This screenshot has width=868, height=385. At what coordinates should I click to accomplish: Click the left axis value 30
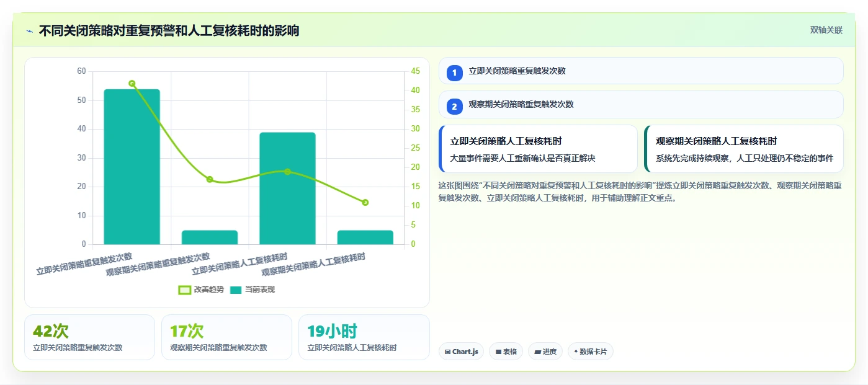[x=81, y=158]
